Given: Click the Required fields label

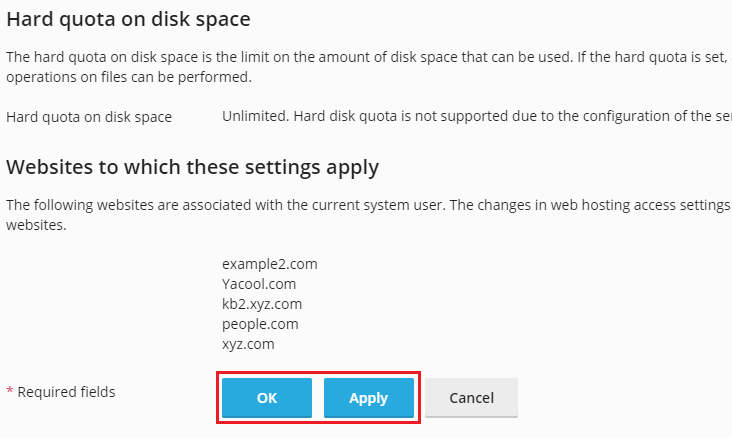Looking at the screenshot, I should 66,392.
